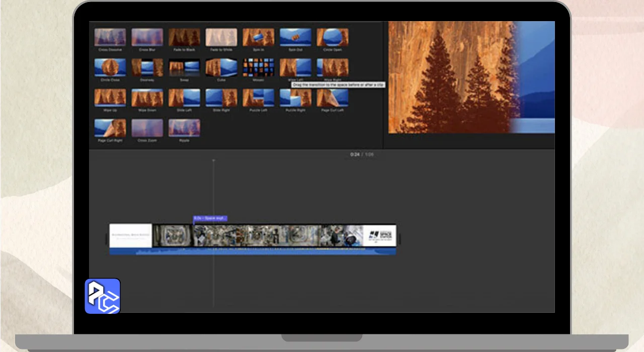This screenshot has width=644, height=352.
Task: Select the Fade to White transition
Action: pyautogui.click(x=221, y=37)
